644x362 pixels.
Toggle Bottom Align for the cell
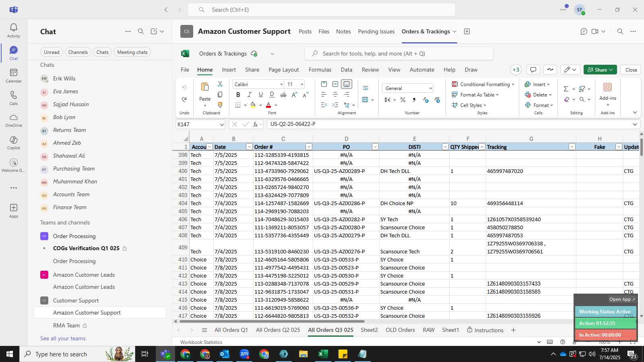[347, 84]
